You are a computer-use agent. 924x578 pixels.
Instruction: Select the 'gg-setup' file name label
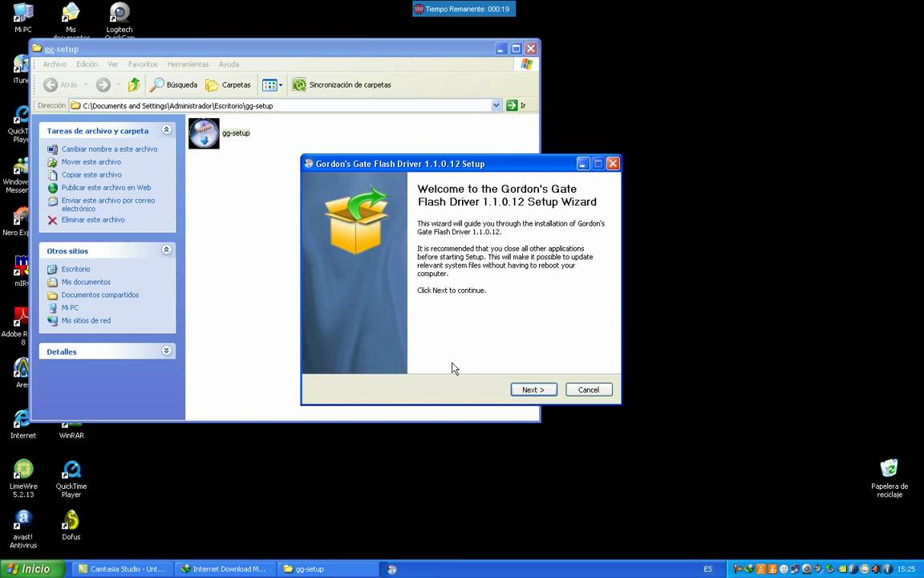(237, 133)
